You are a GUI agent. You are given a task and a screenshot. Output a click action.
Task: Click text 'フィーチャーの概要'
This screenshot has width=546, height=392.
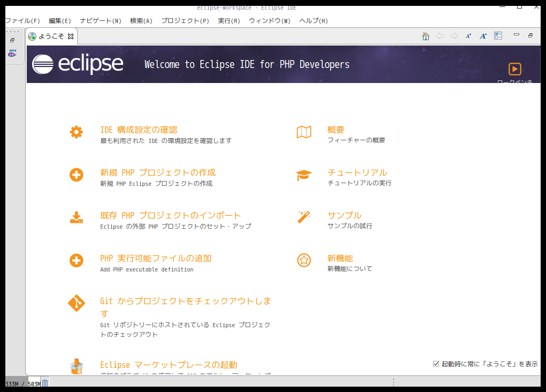pos(356,140)
